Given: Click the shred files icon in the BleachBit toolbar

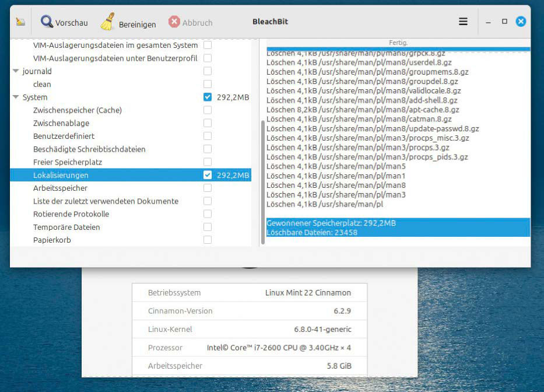Looking at the screenshot, I should point(20,22).
